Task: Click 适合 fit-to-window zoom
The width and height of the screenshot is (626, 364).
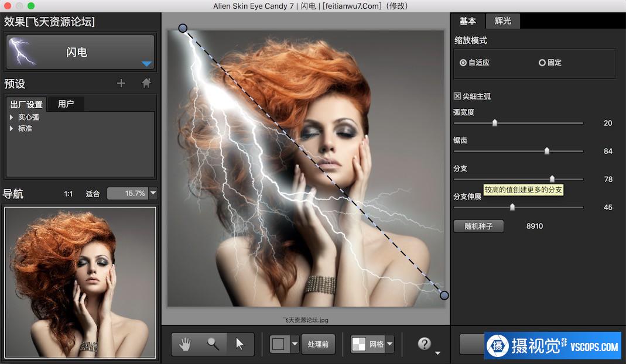Action: click(92, 194)
